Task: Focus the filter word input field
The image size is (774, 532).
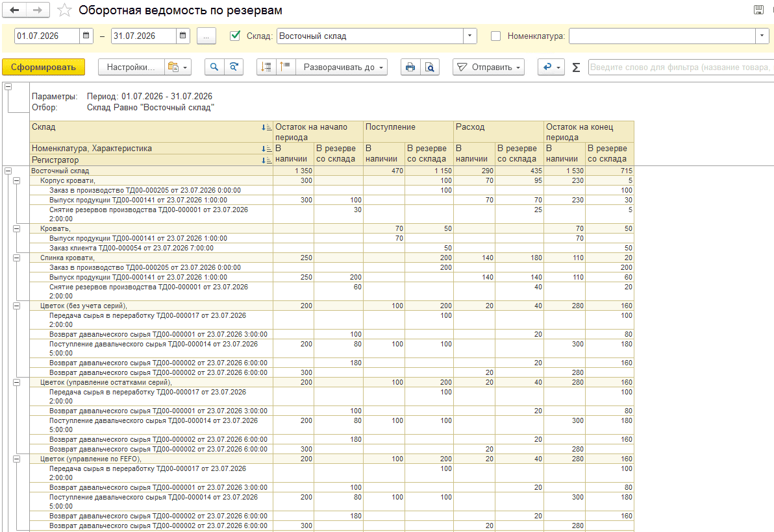Action: coord(680,67)
